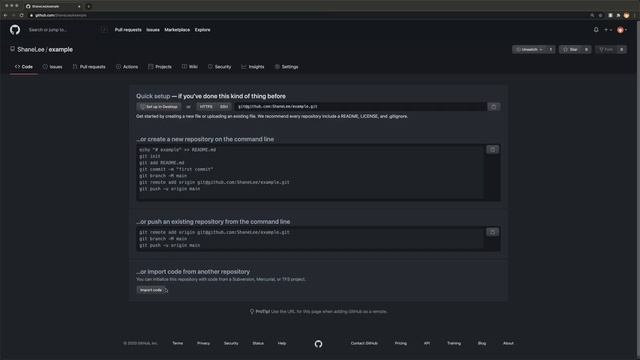640x360 pixels.
Task: Open the notifications bell
Action: tap(596, 30)
